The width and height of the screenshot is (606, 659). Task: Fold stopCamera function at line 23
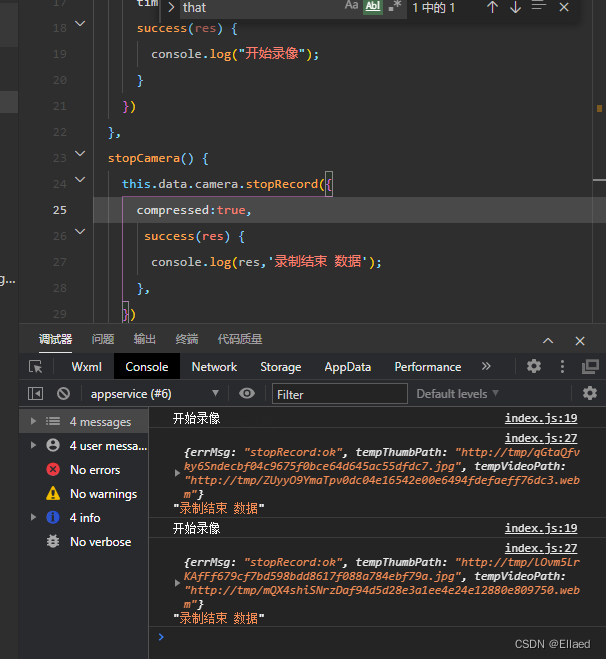(80, 153)
